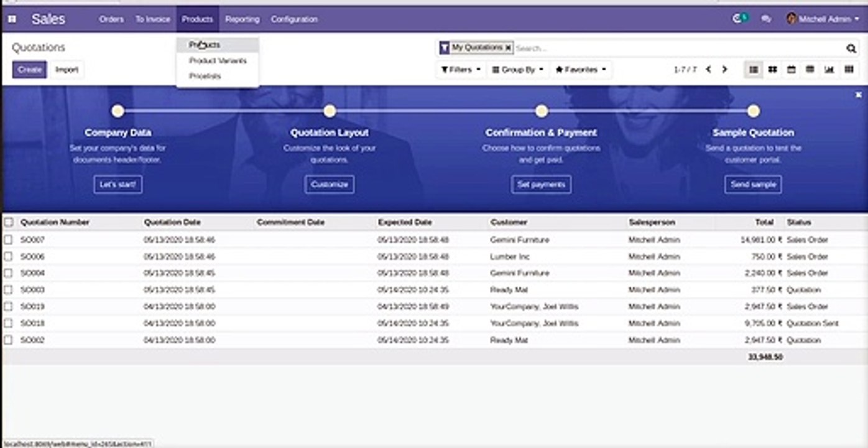Choose Product Variants menu entry

[x=218, y=60]
